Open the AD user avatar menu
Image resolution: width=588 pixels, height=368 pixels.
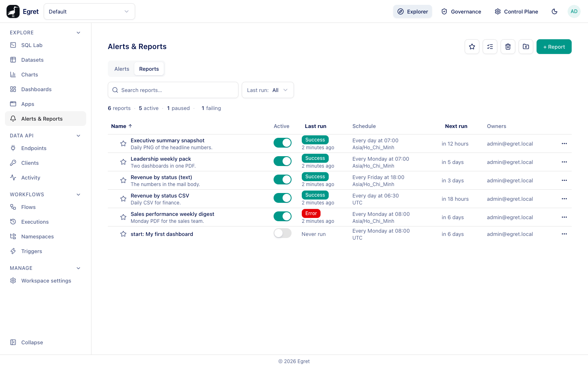574,11
